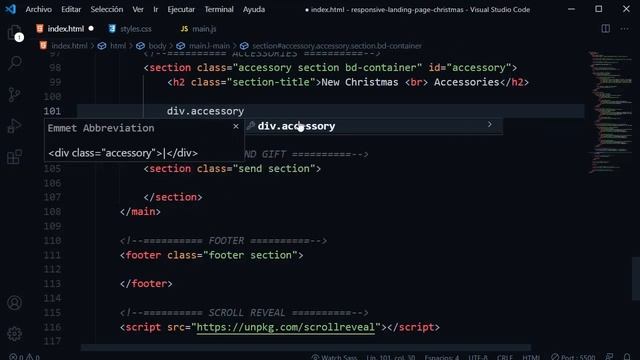Open the Ver menu
This screenshot has height=360, width=640.
coord(138,9)
